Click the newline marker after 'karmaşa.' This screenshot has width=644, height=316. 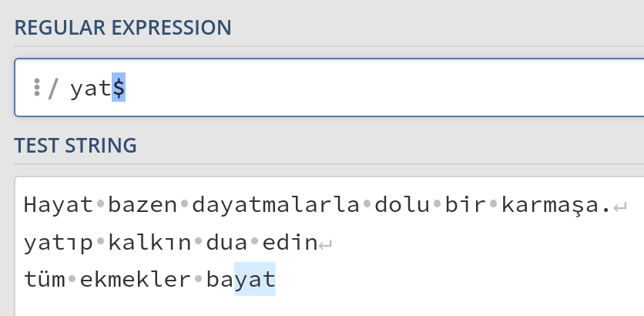pos(621,207)
